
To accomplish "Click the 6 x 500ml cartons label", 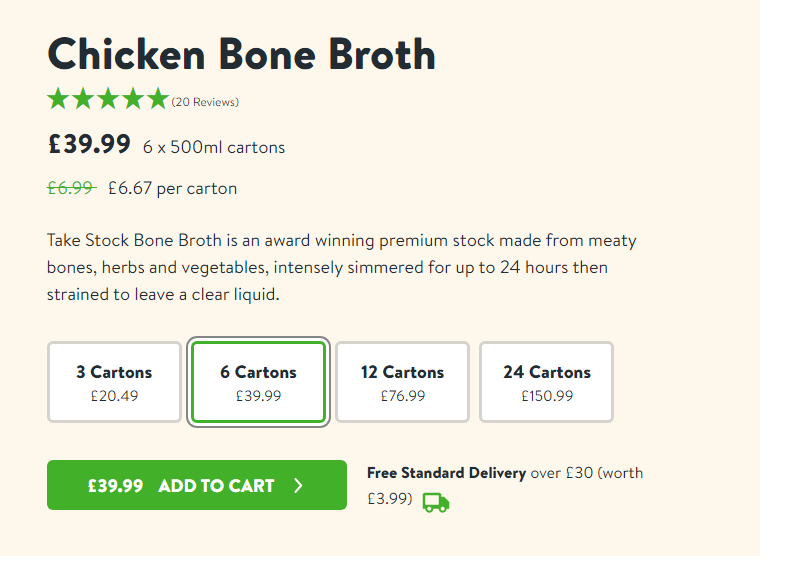I will 213,148.
